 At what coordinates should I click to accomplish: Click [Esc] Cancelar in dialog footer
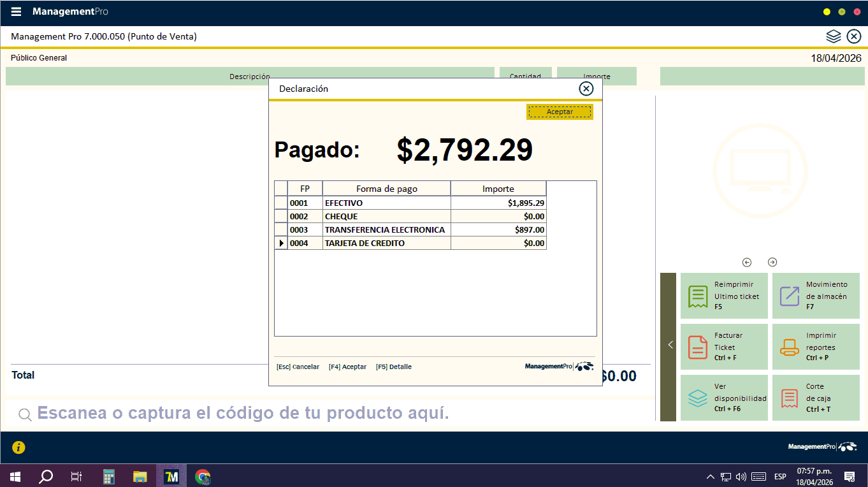pyautogui.click(x=298, y=367)
